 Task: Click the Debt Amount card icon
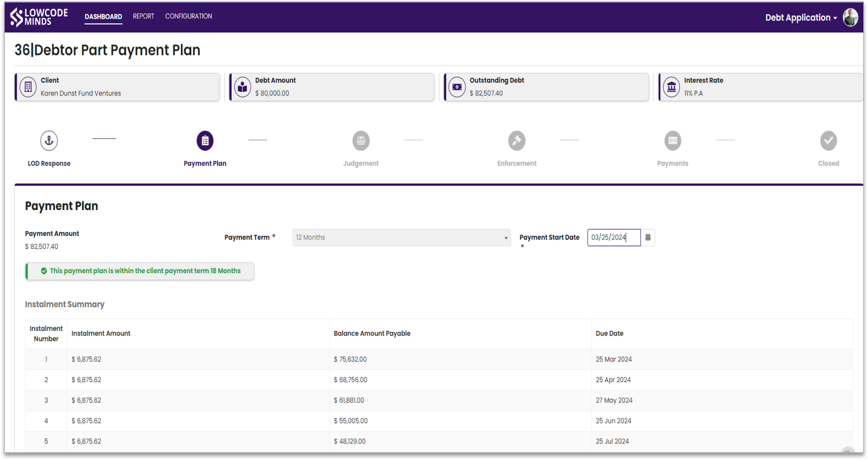pos(242,87)
